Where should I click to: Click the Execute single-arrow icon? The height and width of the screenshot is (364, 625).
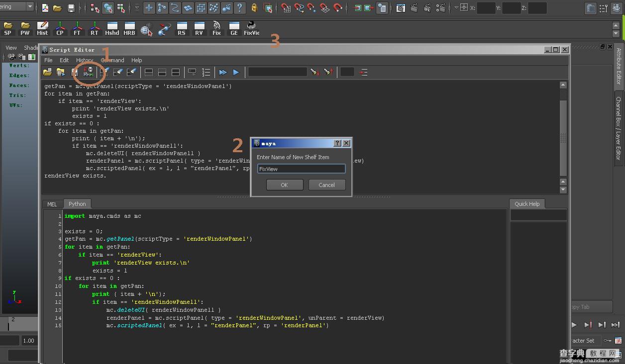click(x=236, y=73)
